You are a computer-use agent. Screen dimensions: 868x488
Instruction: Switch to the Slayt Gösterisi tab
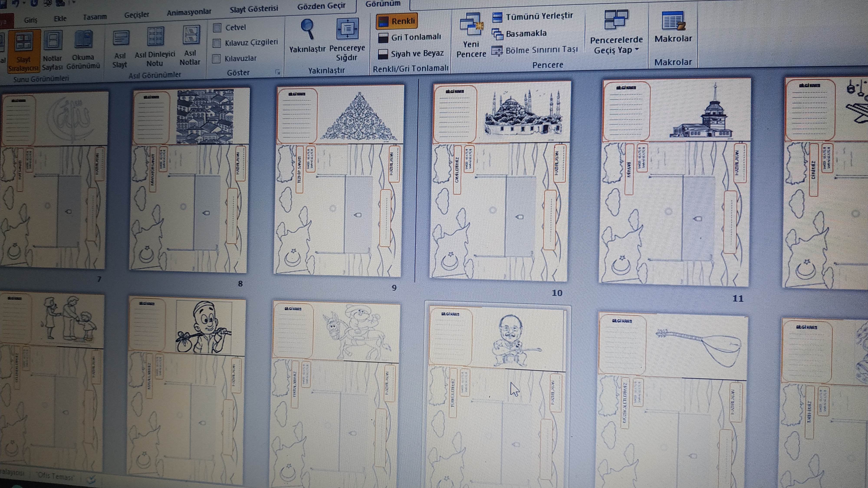[254, 9]
